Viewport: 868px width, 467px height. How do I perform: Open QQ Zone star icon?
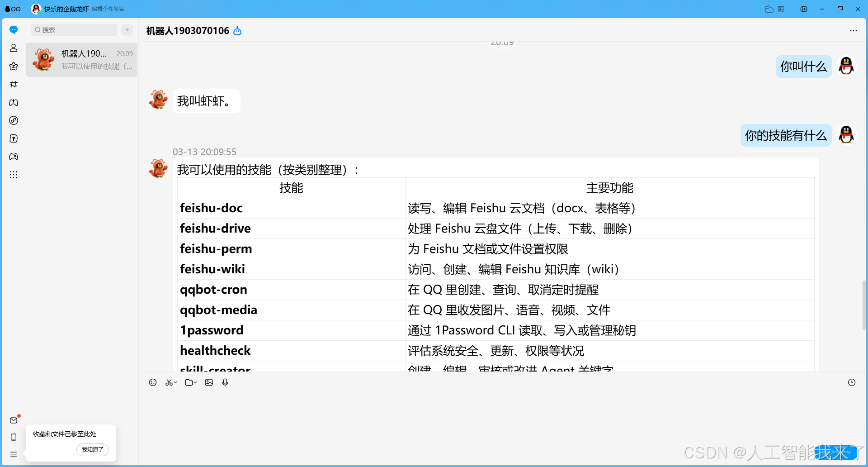[14, 66]
